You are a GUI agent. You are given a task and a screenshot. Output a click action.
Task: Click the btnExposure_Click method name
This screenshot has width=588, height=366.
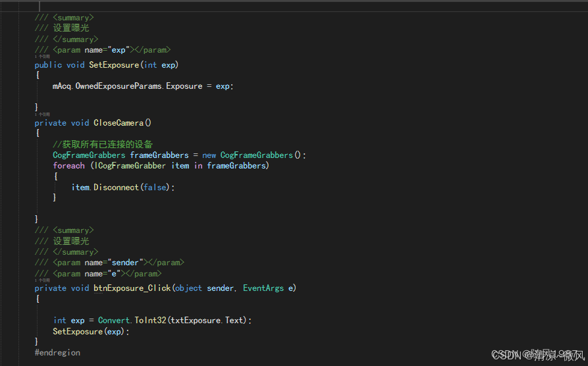[132, 288]
